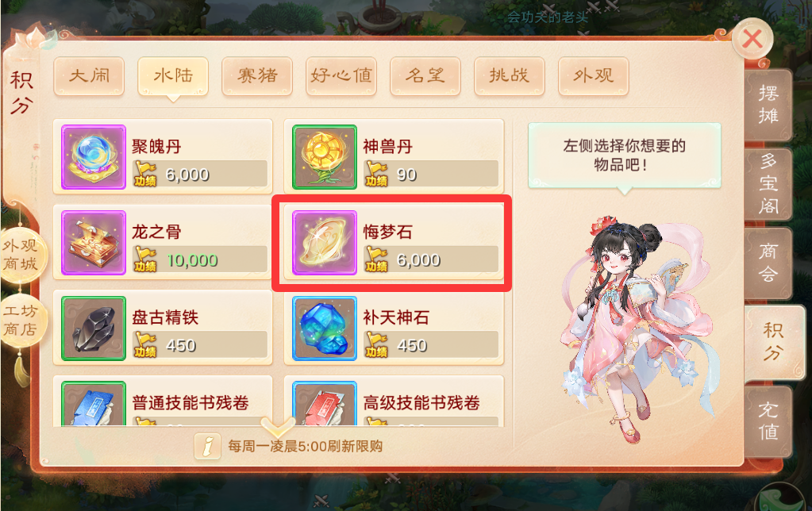
Task: Select the 补天神石 blue crystal icon
Action: (x=325, y=328)
